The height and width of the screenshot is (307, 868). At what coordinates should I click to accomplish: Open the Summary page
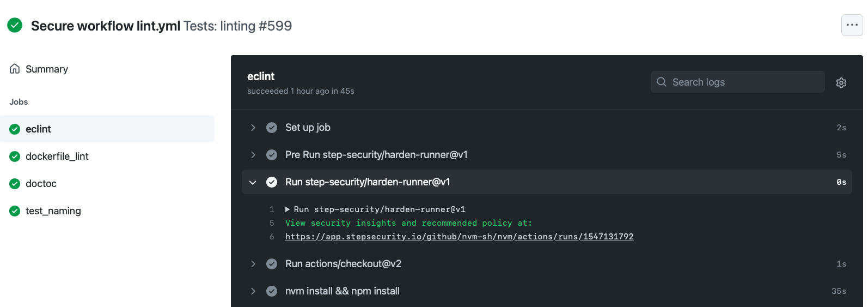coord(107,69)
